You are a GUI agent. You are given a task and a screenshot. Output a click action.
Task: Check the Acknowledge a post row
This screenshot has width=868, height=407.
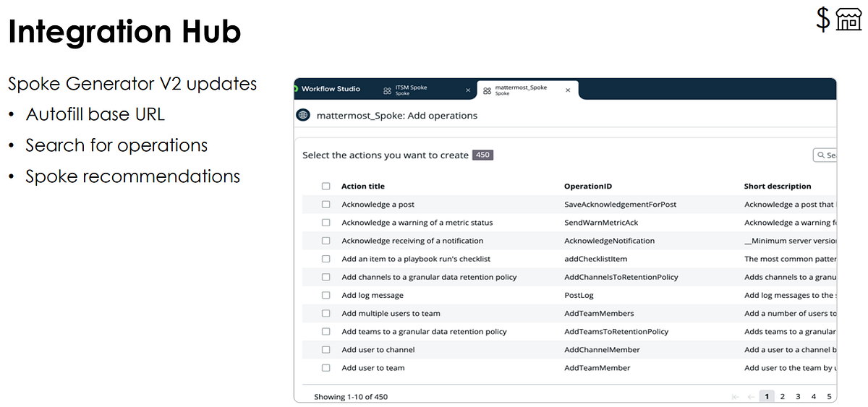coord(326,205)
